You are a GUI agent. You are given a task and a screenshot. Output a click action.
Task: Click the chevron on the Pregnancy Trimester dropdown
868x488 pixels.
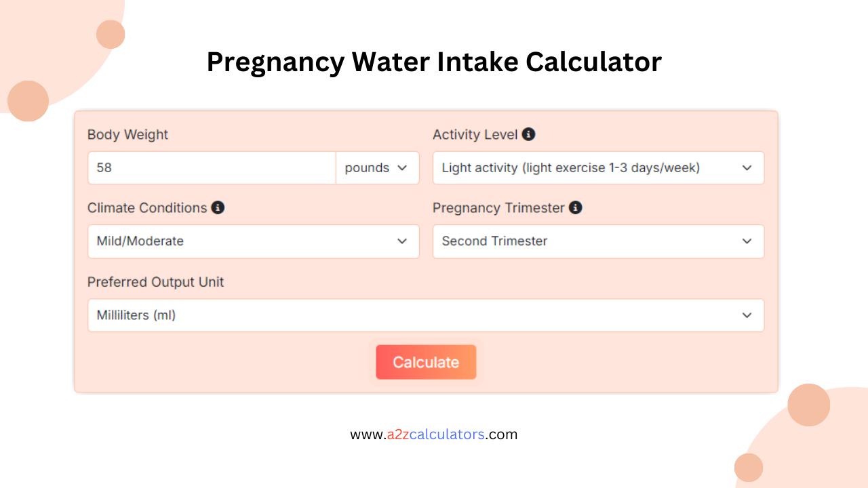[747, 241]
